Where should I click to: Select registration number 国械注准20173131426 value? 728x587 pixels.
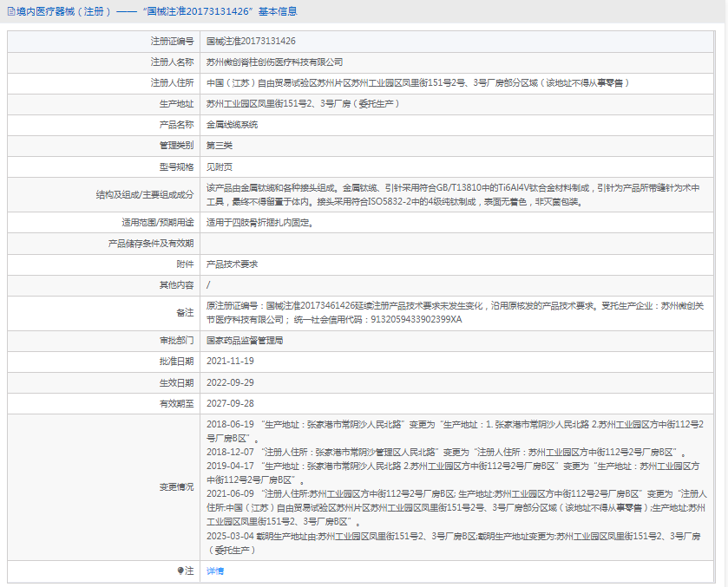coord(251,42)
